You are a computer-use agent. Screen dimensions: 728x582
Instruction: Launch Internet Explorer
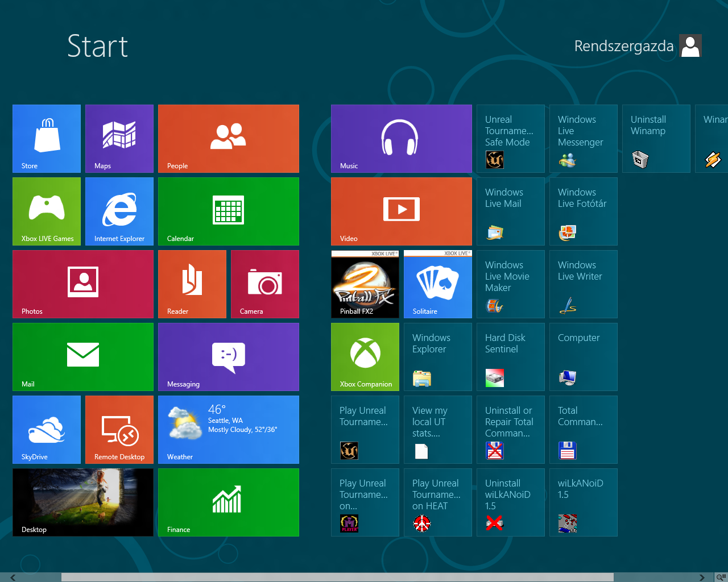click(119, 211)
